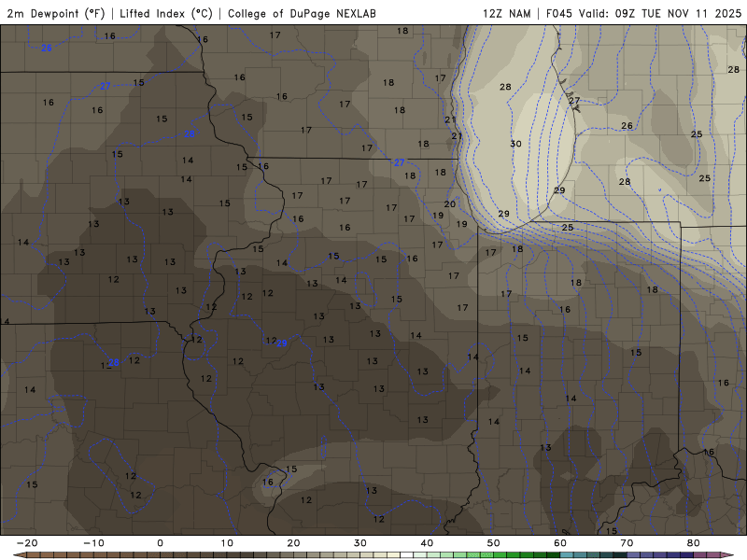
Task: Click the dewpoint value 30 over Lake Michigan
Action: pos(516,144)
